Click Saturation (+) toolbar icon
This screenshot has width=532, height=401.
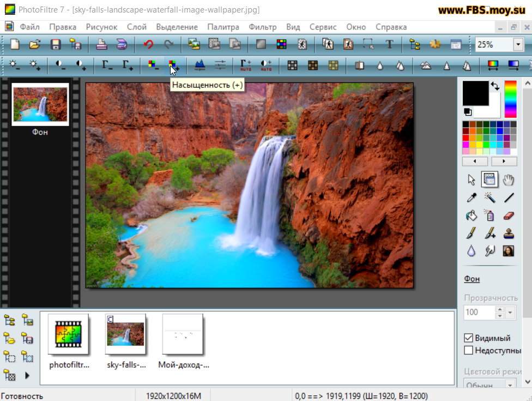[173, 64]
